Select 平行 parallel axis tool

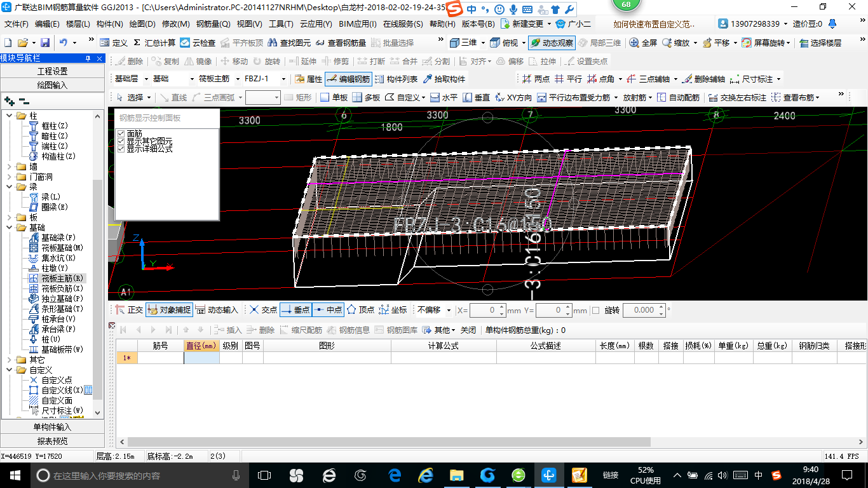[x=567, y=79]
